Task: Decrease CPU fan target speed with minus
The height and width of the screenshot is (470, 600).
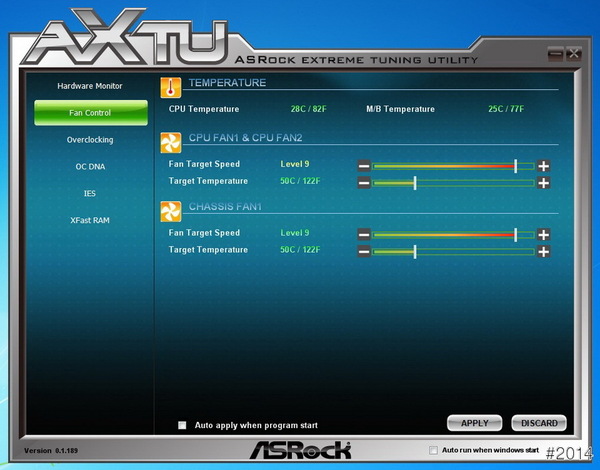Action: pyautogui.click(x=364, y=166)
